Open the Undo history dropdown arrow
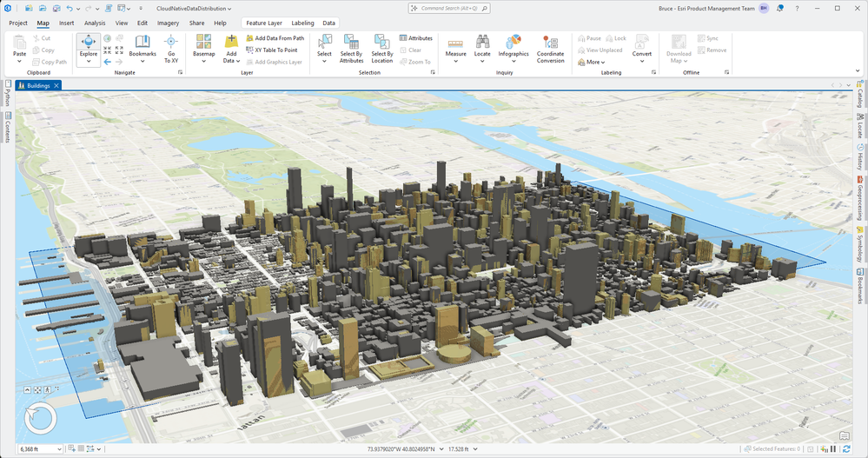The height and width of the screenshot is (458, 868). pos(78,9)
